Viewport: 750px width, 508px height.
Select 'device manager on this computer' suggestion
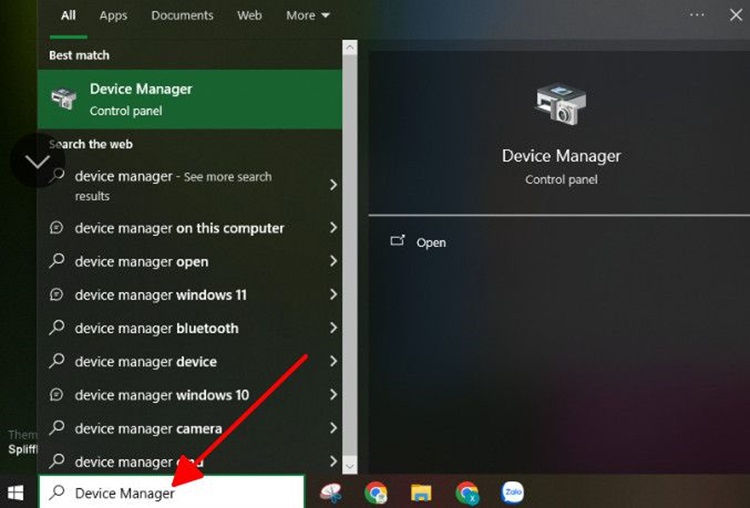coord(189,228)
